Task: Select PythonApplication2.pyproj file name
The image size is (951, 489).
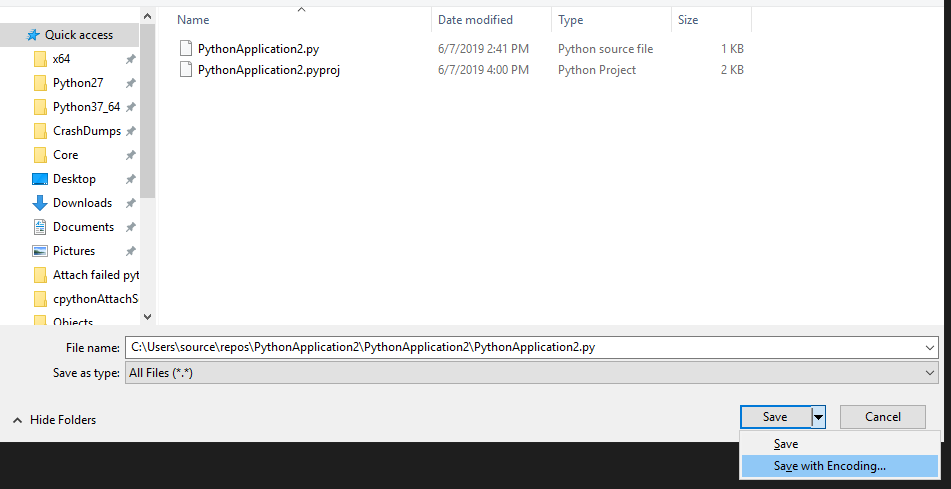Action: click(269, 70)
